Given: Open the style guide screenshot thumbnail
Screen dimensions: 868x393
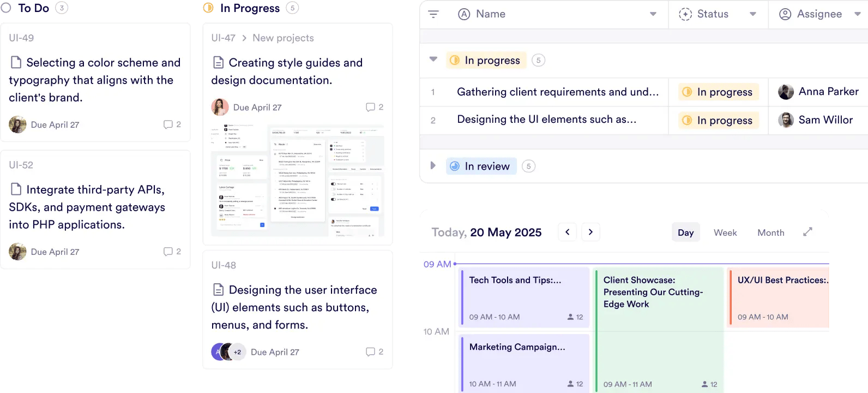Looking at the screenshot, I should (x=297, y=180).
